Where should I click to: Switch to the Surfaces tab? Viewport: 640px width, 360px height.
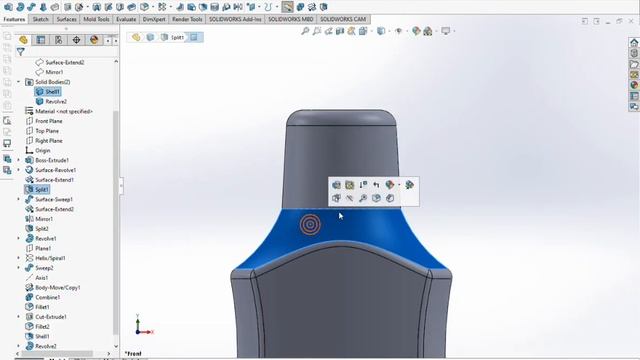click(x=67, y=19)
